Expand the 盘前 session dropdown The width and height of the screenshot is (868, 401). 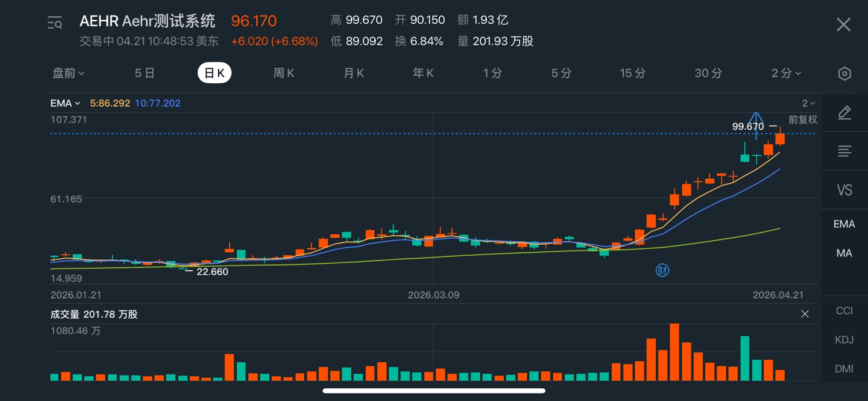click(x=69, y=73)
